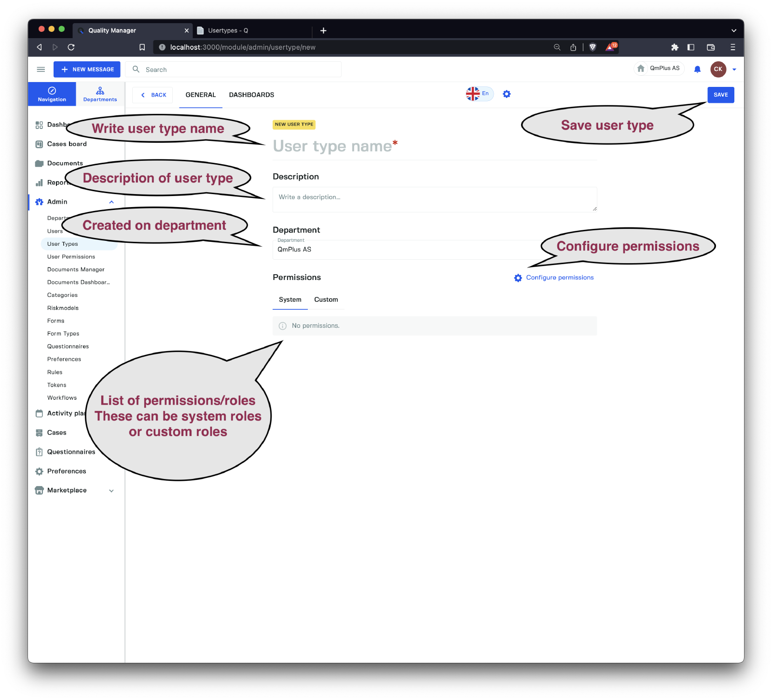Collapse the Admin menu section
The height and width of the screenshot is (700, 772).
pyautogui.click(x=111, y=202)
